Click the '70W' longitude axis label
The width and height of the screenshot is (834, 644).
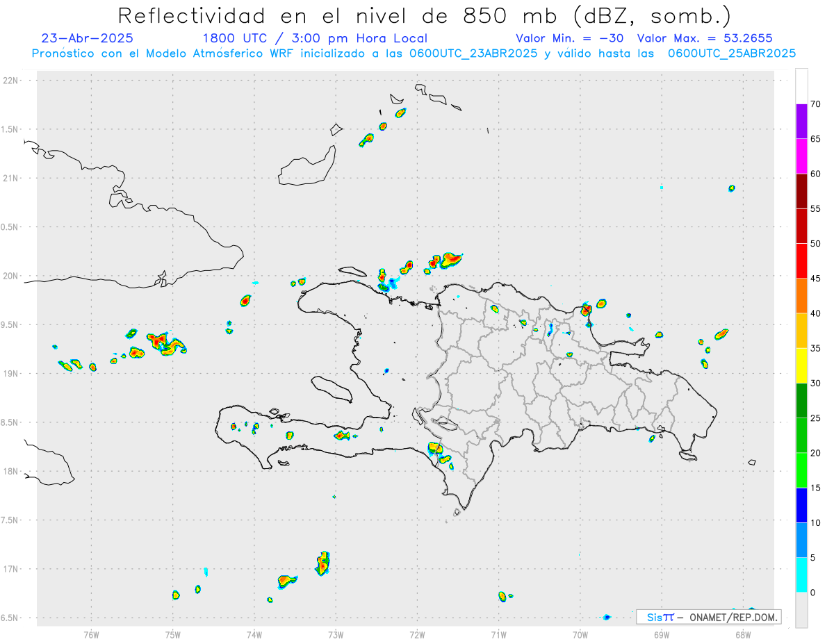[580, 634]
